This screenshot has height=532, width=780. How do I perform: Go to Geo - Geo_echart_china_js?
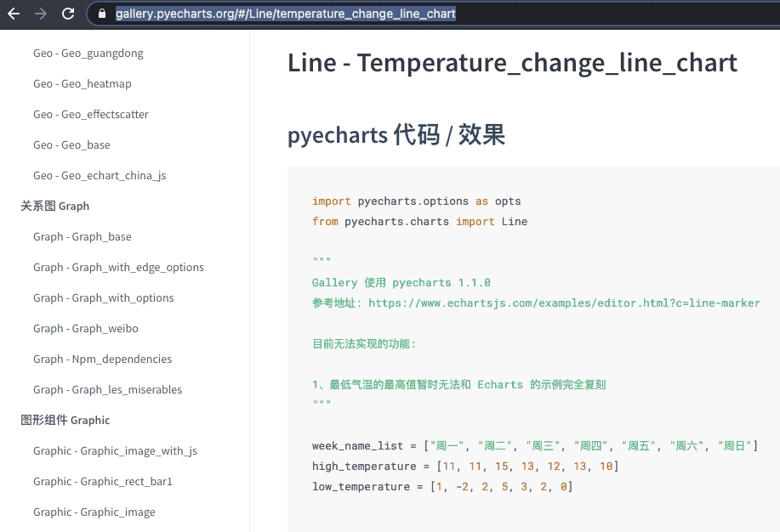100,176
